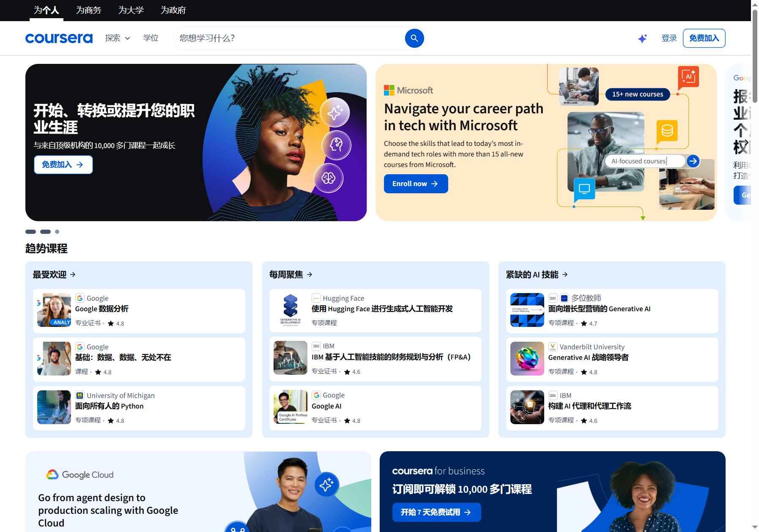Screen dimensions: 759x532
Task: Expand the 最受欢迎 section arrow link
Action: [x=54, y=274]
